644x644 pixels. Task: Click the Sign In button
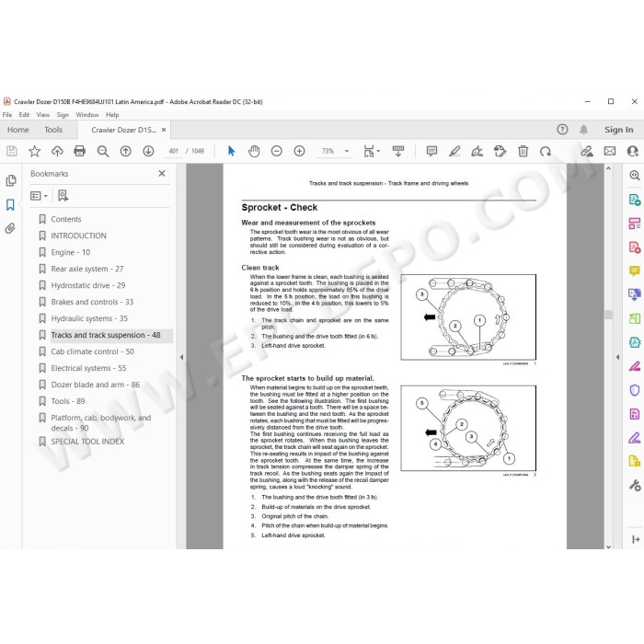(x=618, y=130)
